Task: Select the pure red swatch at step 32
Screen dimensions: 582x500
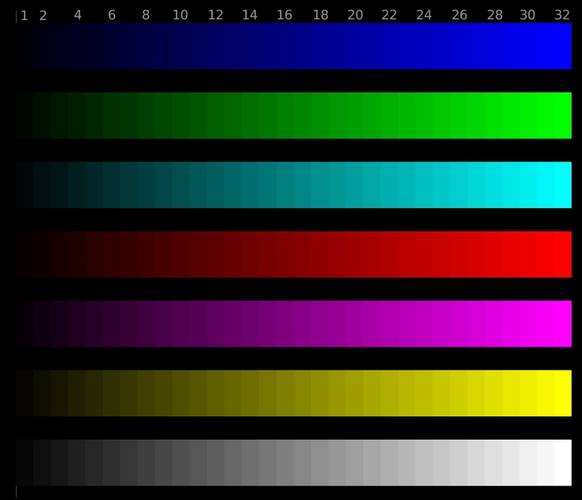Action: 563,254
